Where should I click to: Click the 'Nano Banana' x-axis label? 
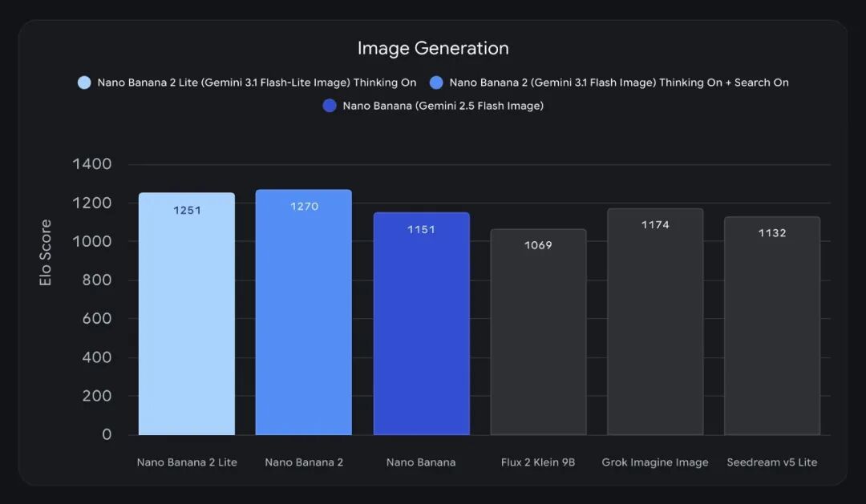coord(421,462)
